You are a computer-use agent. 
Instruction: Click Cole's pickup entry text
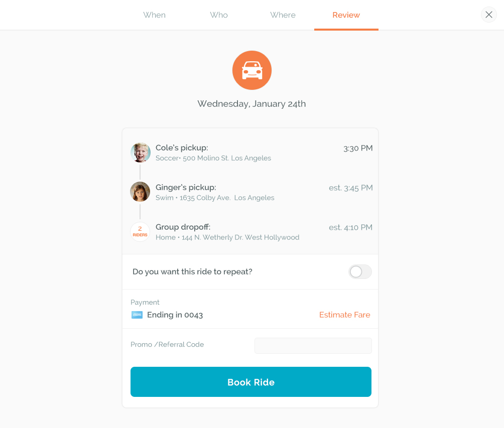point(213,153)
